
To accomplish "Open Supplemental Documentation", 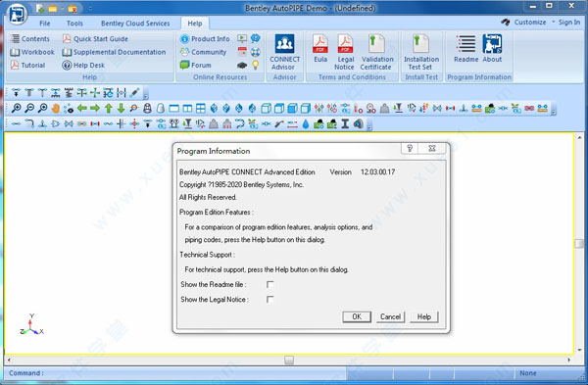I will click(x=114, y=52).
